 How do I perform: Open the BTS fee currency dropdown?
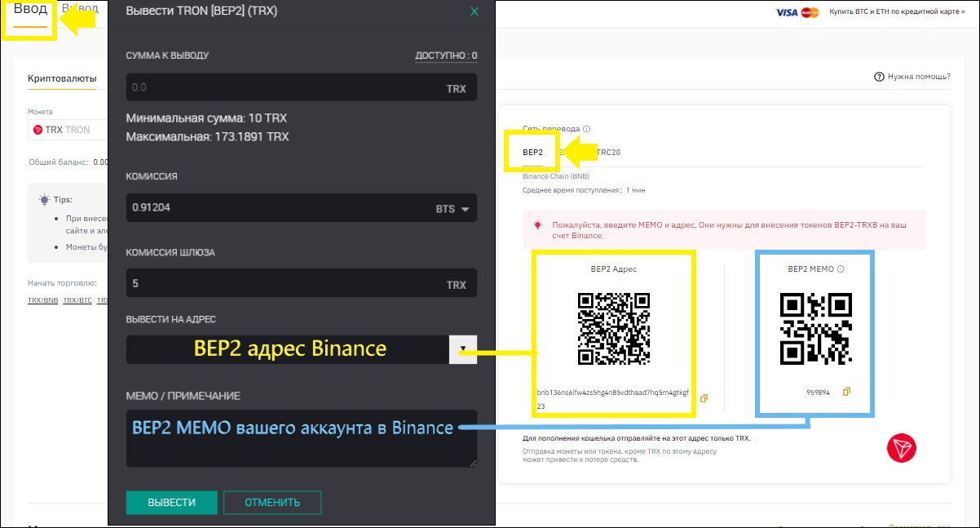tap(453, 209)
